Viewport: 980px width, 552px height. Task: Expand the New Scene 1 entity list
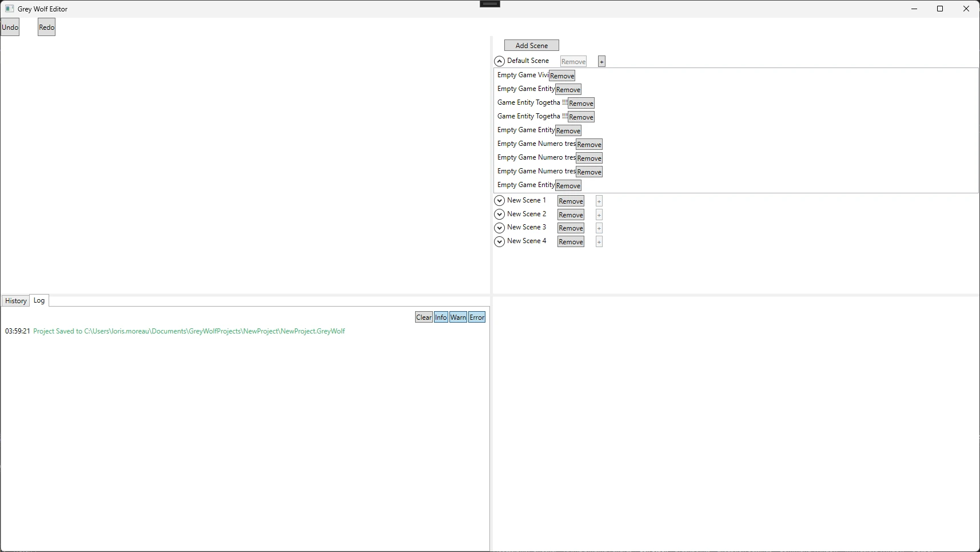(499, 201)
